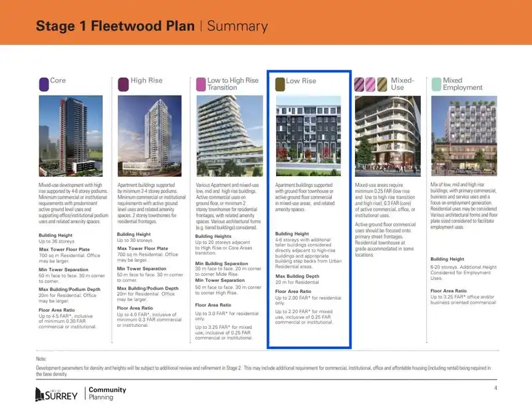
Task: Click the olive striped Mixed-Use swatch
Action: pos(382,84)
